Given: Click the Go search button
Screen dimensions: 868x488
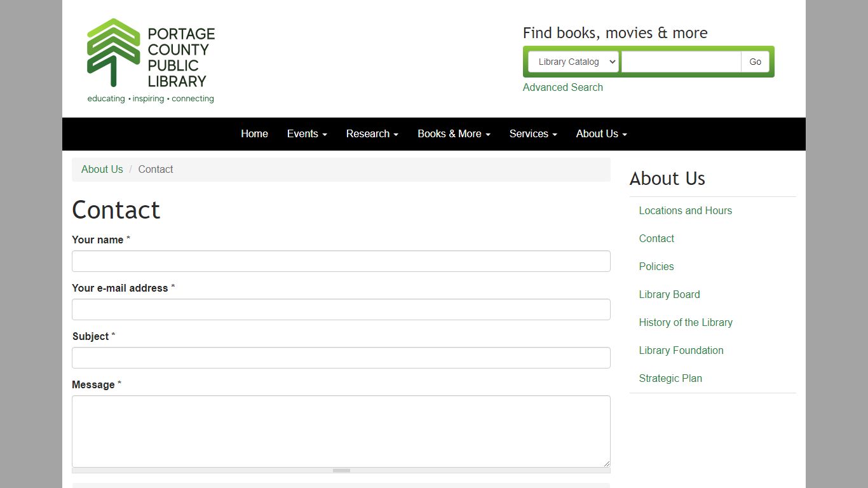Looking at the screenshot, I should [x=755, y=62].
